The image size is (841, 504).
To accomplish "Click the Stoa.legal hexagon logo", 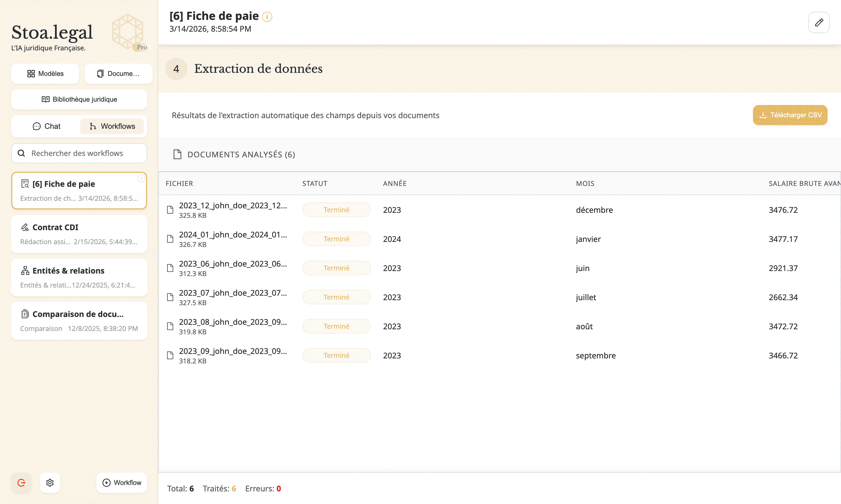I will [128, 31].
